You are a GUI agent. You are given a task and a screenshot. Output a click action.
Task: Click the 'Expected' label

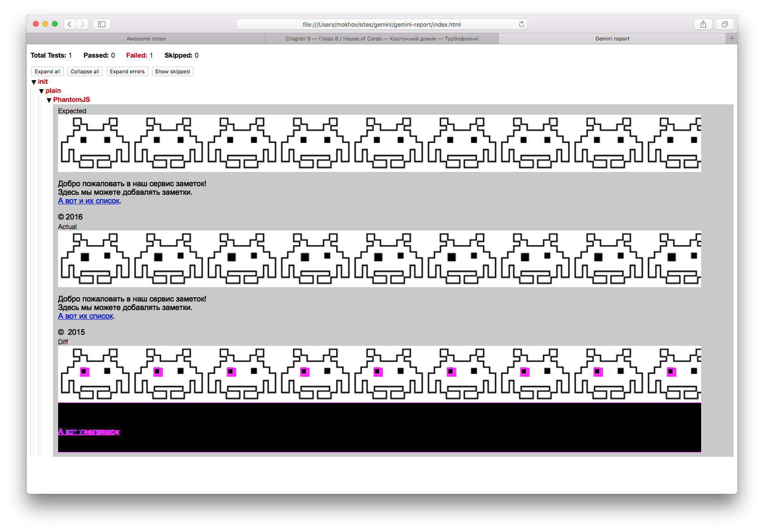click(72, 111)
